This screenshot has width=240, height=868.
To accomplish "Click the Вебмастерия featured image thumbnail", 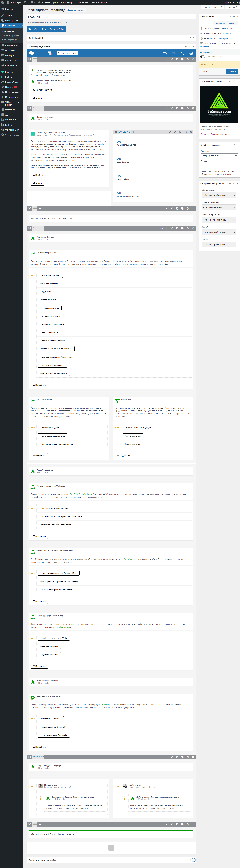I will click(x=219, y=104).
